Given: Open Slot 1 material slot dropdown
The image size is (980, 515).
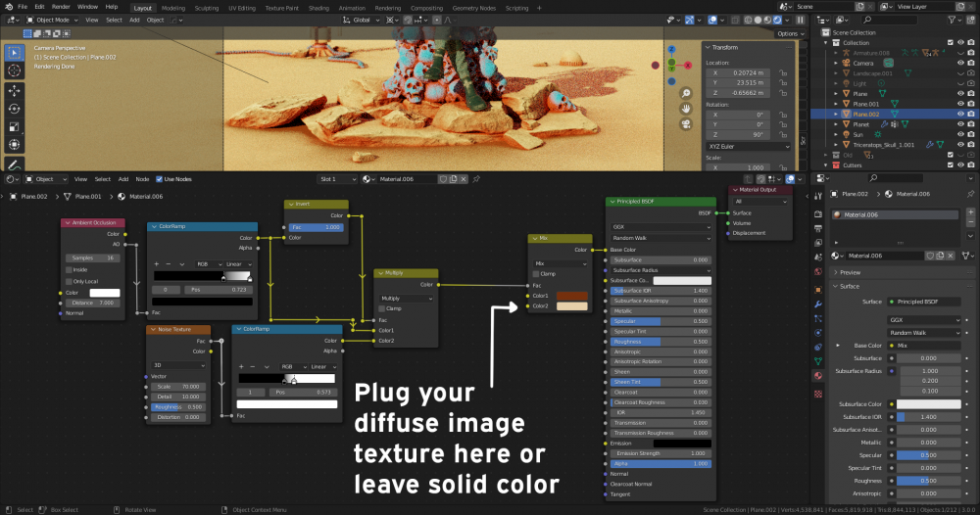Looking at the screenshot, I should (x=337, y=179).
